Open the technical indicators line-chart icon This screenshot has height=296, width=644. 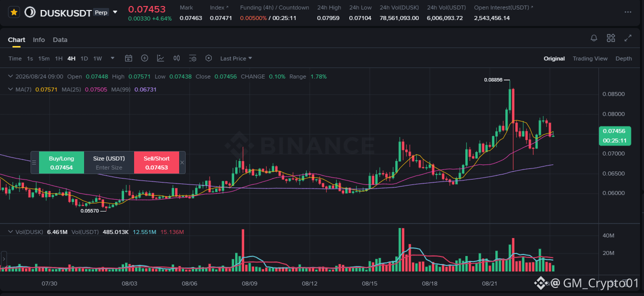161,58
